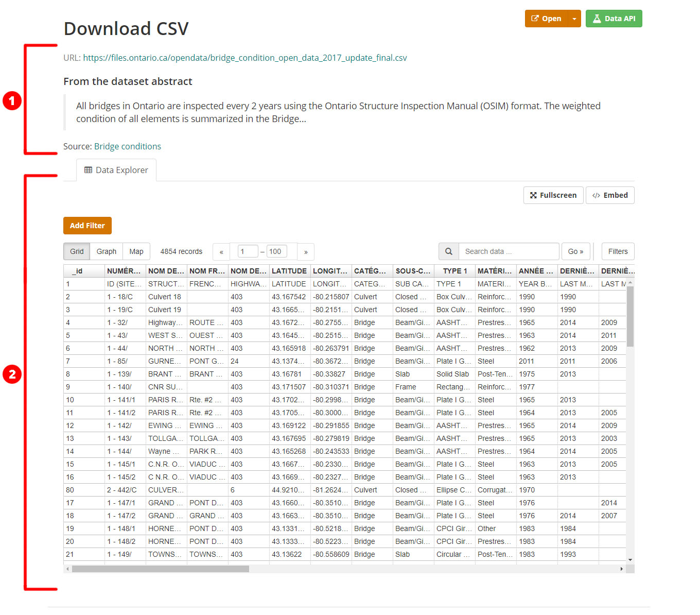Enable Grid view
The height and width of the screenshot is (615, 700).
click(76, 251)
